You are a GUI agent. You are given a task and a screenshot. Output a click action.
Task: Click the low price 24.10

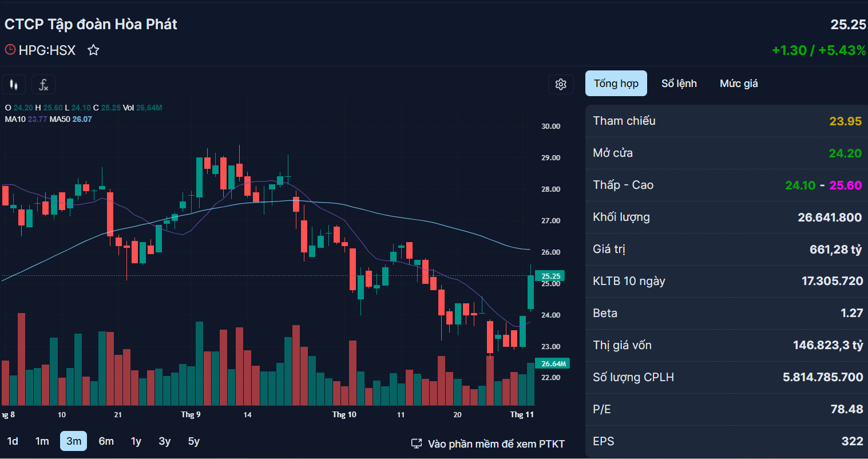point(800,185)
